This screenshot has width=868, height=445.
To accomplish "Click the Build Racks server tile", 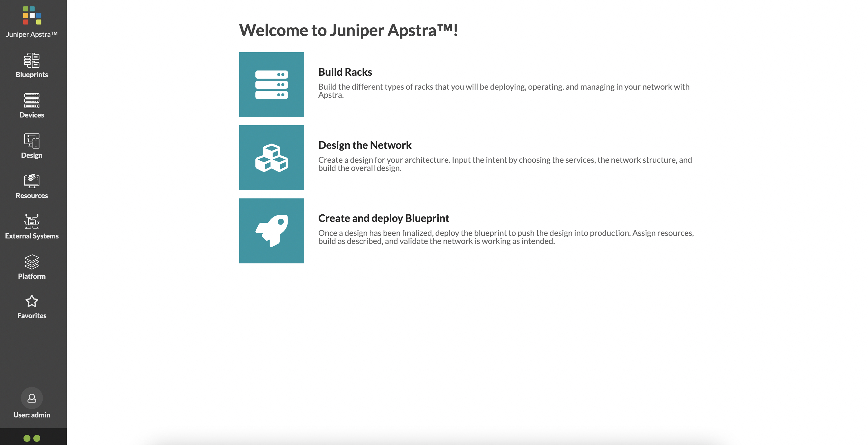I will [x=272, y=85].
